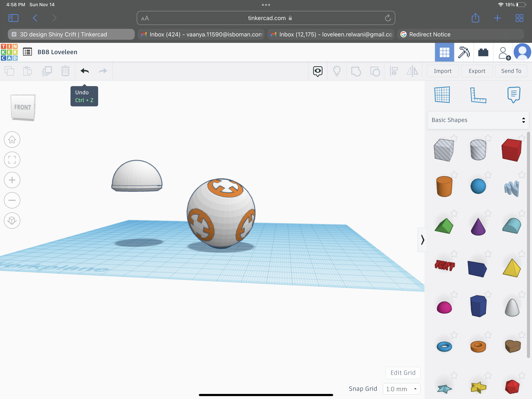Click the Ungroup shapes icon
Screen dimensions: 532x399
click(375, 71)
